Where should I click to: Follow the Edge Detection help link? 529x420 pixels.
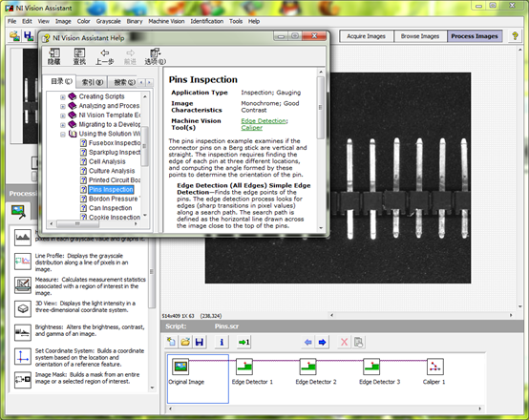coord(264,121)
